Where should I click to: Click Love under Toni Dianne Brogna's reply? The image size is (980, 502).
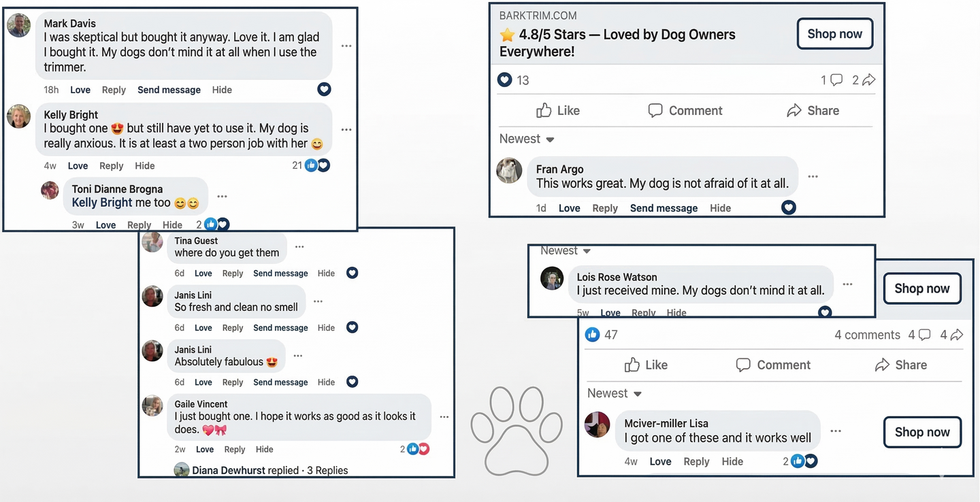105,225
